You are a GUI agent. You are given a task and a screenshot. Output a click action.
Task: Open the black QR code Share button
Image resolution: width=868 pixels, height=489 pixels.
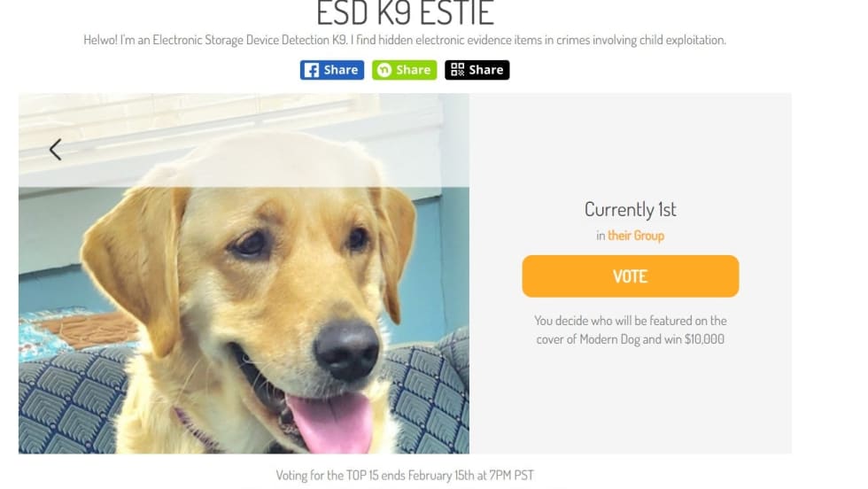[477, 70]
